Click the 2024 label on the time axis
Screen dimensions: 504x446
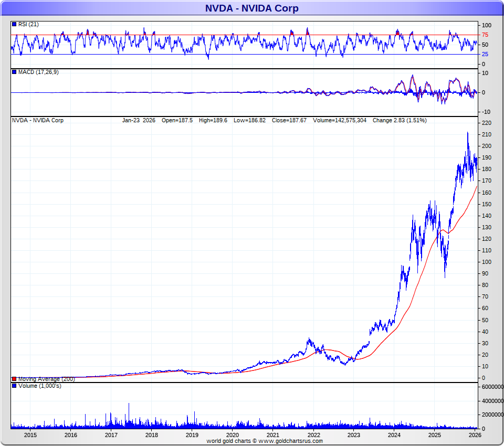(394, 435)
